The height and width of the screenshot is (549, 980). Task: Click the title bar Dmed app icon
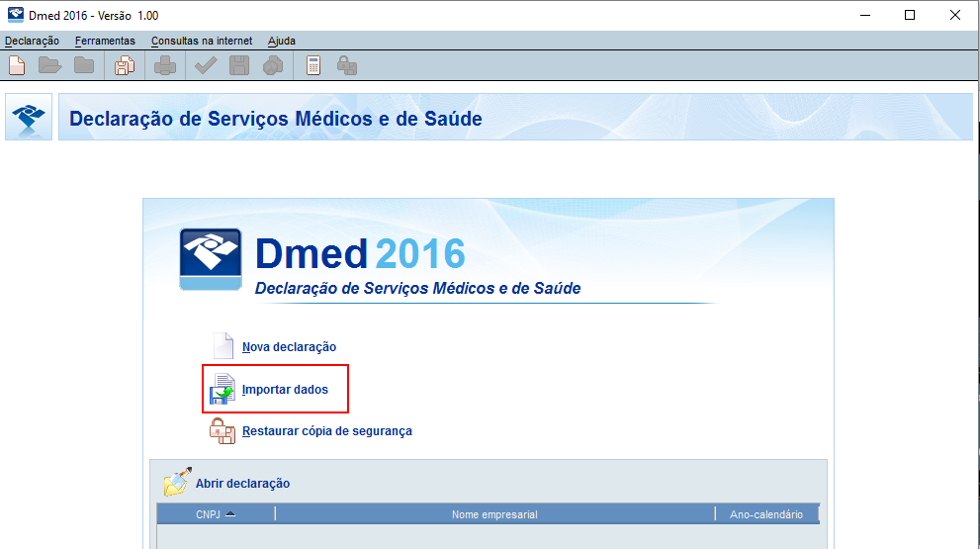pos(16,15)
